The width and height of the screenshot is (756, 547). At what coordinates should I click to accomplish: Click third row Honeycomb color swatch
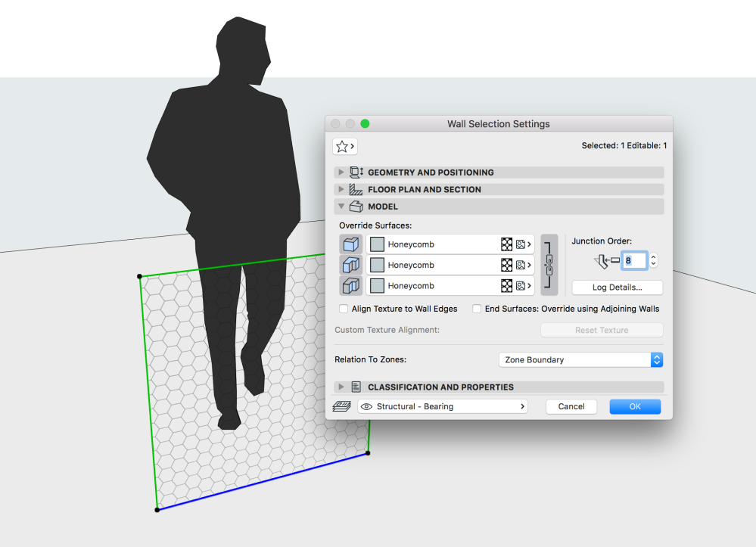click(377, 286)
